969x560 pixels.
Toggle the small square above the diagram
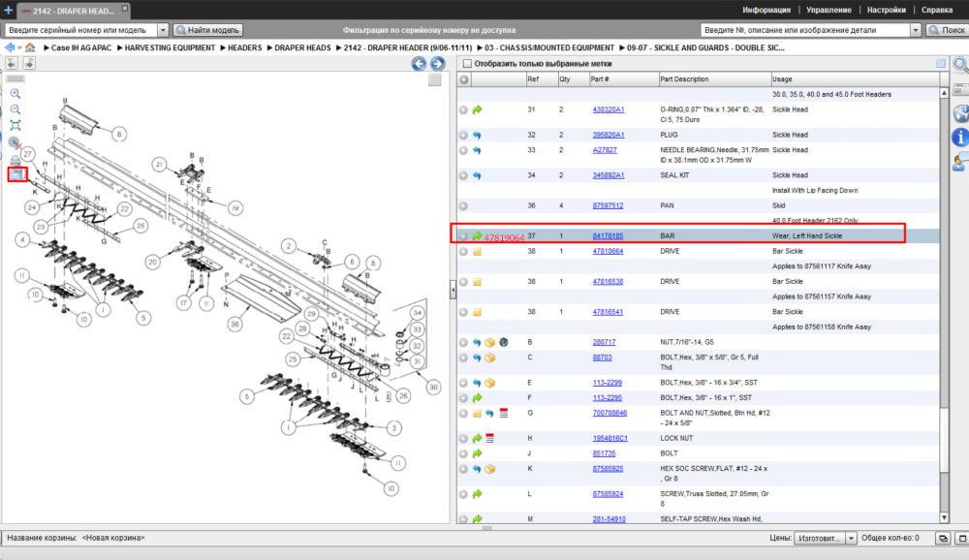[x=435, y=79]
